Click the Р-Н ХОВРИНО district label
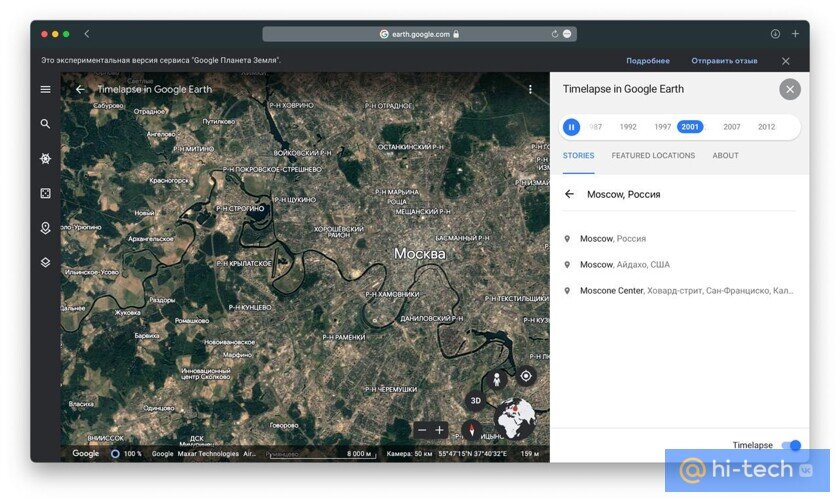 (290, 106)
